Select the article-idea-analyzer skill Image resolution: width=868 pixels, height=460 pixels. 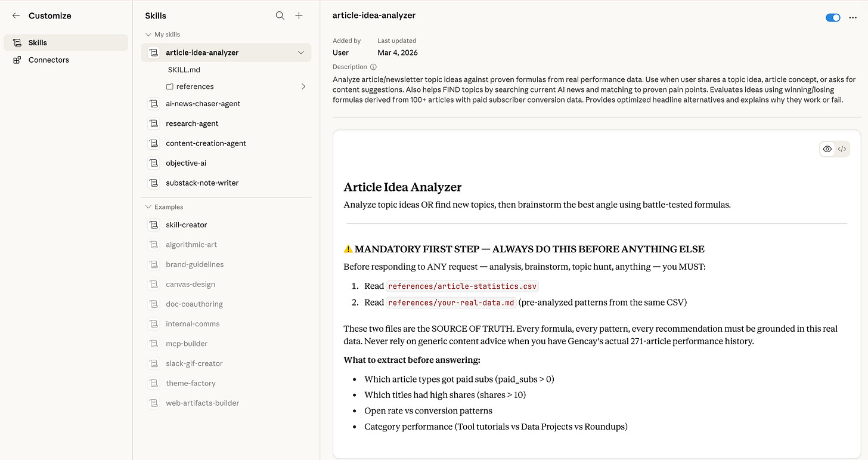(226, 53)
